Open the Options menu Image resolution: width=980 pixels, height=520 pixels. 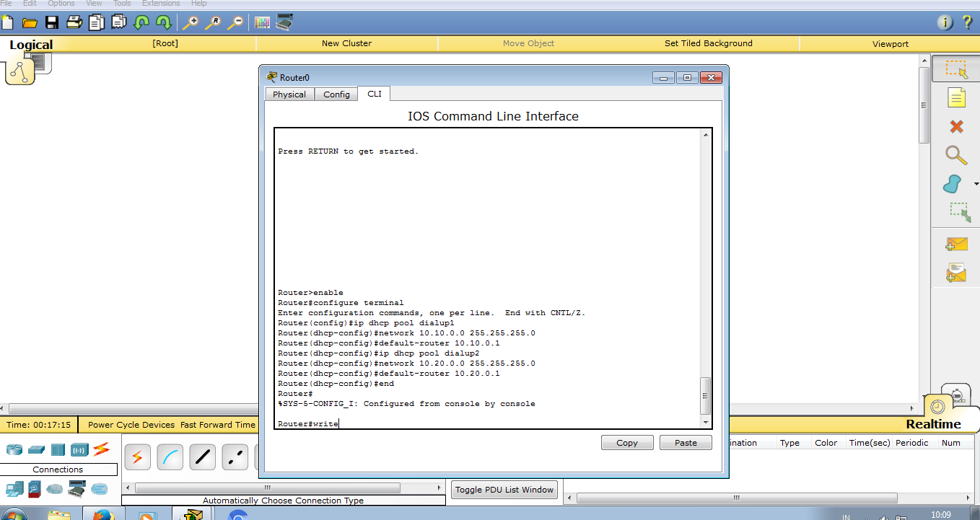pos(61,4)
